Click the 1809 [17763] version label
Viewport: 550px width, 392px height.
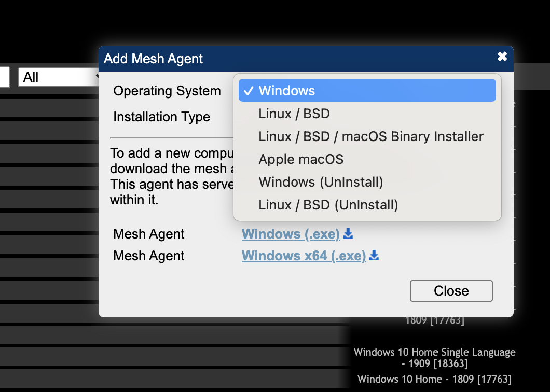(436, 320)
